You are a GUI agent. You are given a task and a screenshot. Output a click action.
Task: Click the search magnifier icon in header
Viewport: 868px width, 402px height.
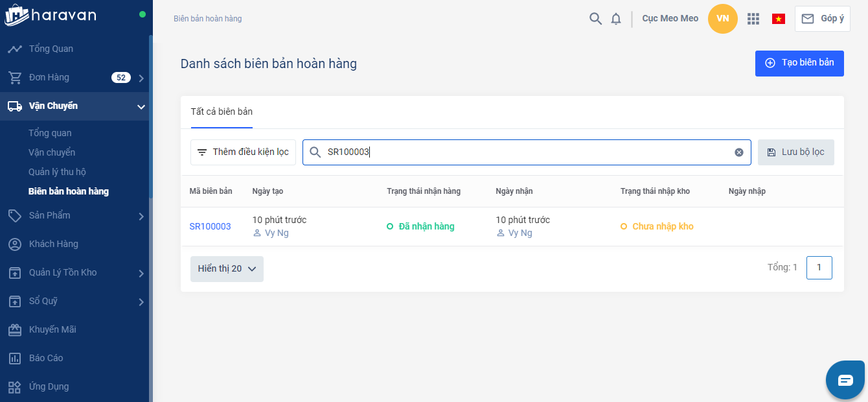point(595,19)
